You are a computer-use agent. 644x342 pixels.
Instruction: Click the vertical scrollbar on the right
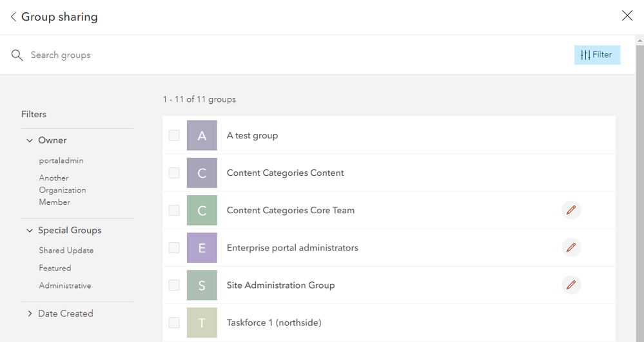click(639, 193)
